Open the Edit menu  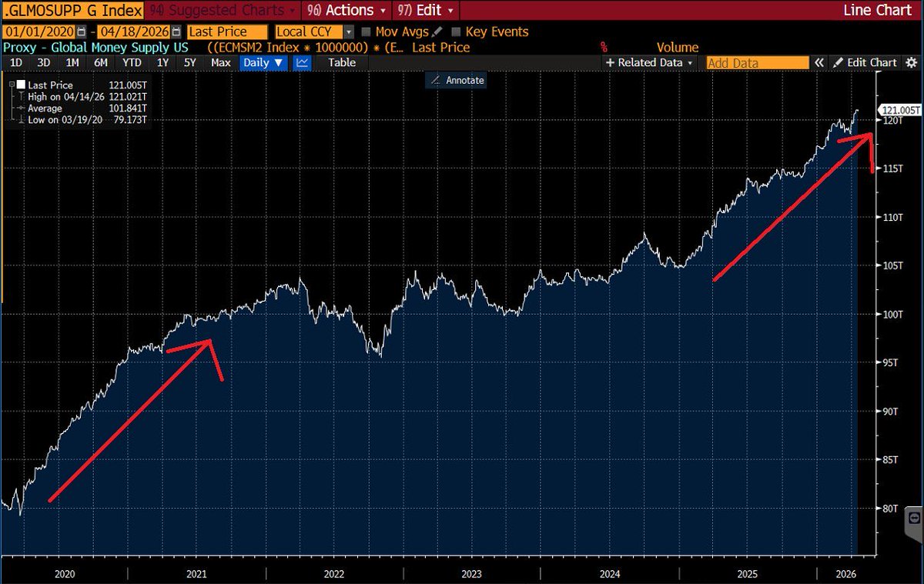(427, 11)
